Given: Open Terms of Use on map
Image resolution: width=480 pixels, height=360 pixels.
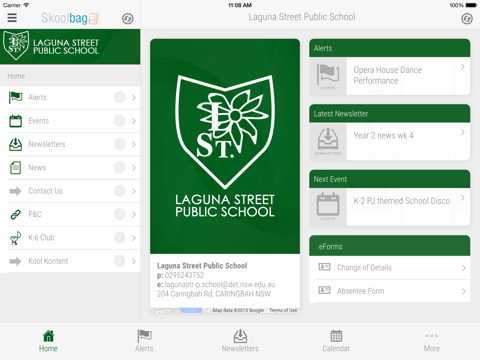Looking at the screenshot, I should coord(283,310).
